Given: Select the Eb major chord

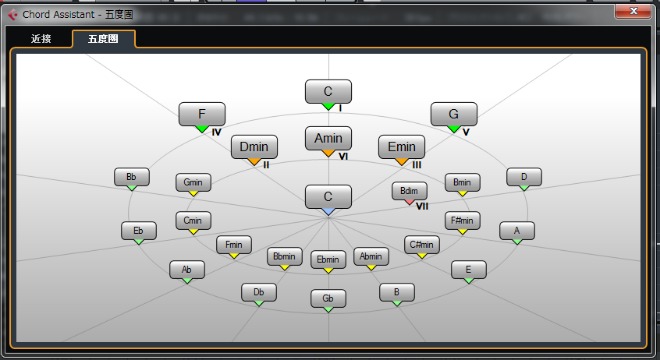Looking at the screenshot, I should pos(139,231).
